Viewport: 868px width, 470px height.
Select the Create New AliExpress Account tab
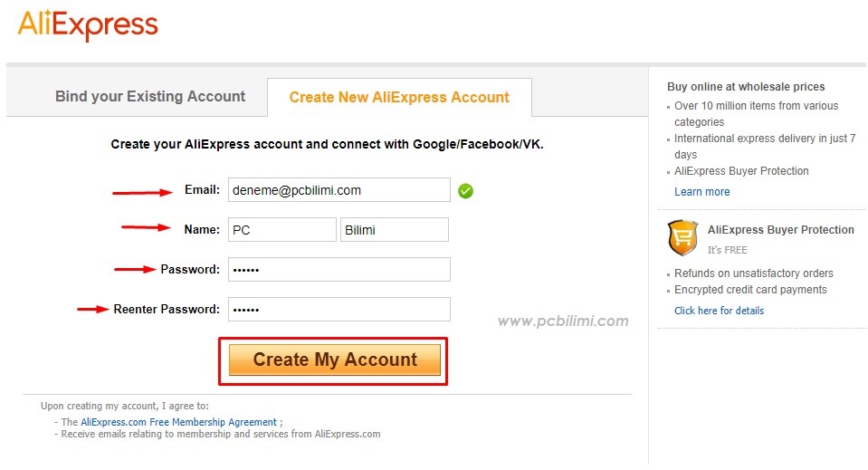tap(399, 98)
